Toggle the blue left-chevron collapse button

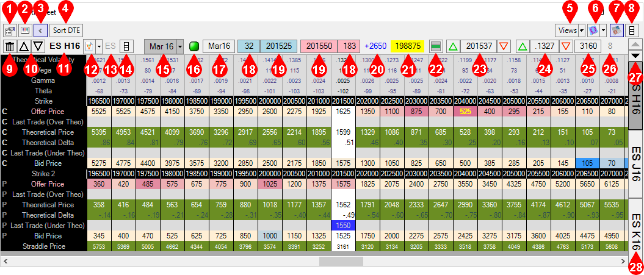click(40, 30)
